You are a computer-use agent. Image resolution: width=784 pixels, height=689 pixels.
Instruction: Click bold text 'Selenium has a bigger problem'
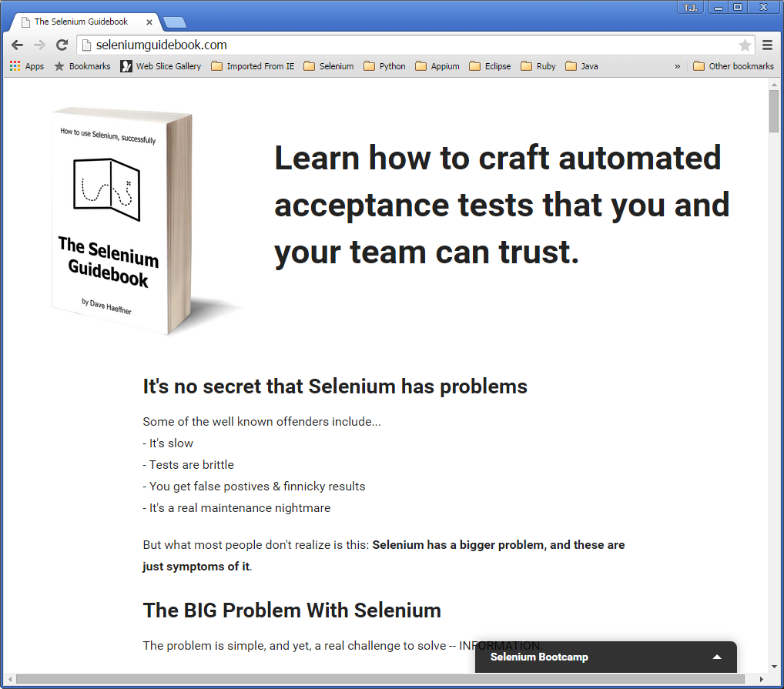458,544
